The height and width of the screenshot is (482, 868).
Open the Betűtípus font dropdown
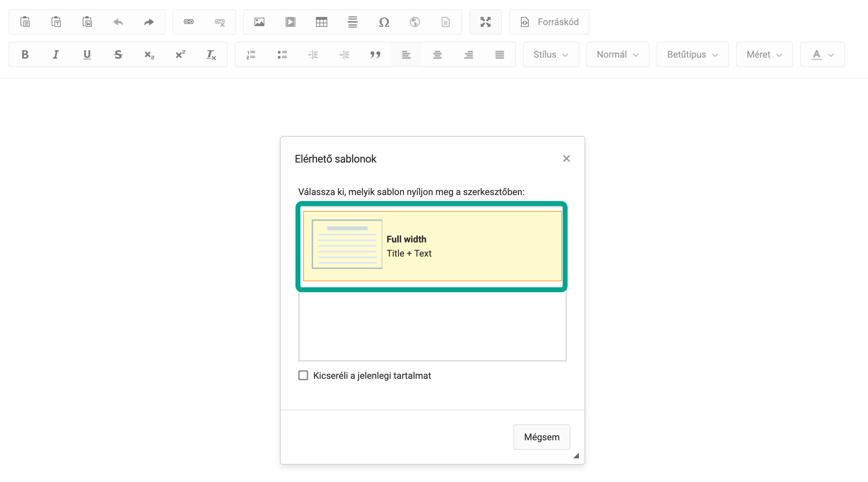693,54
